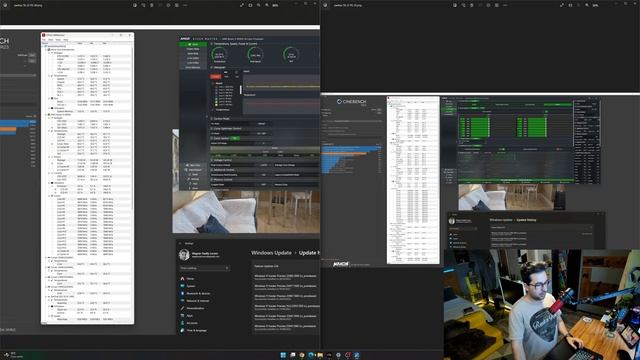
Task: Click the Settings user profile picture
Action: pyautogui.click(x=184, y=255)
